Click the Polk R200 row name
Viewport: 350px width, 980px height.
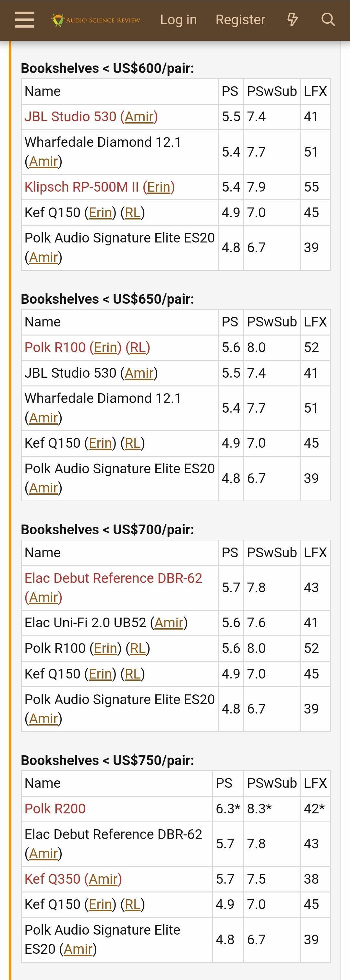55,809
